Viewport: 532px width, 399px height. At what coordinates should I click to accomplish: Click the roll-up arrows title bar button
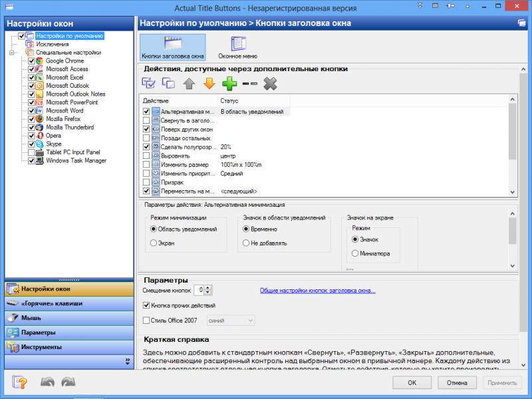420,6
